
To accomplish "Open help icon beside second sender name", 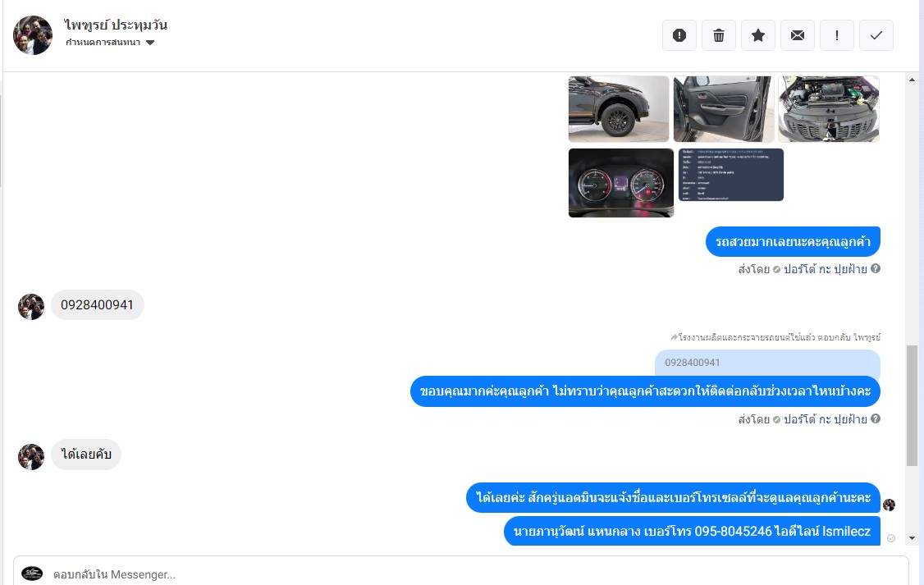I will click(876, 419).
